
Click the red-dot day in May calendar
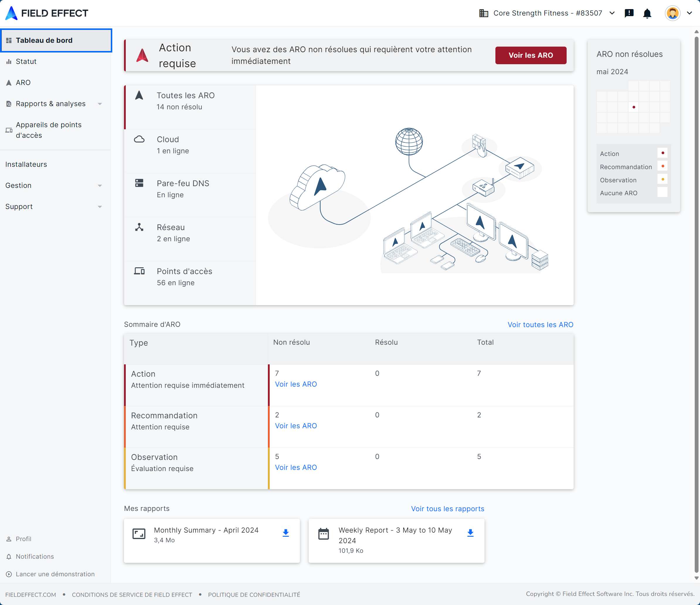tap(633, 107)
